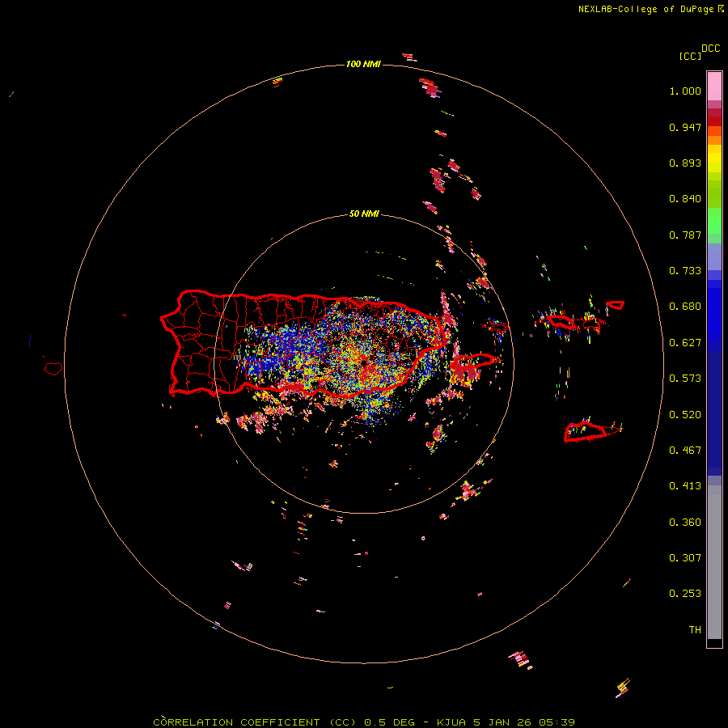Click the 0.253 value on the scale
This screenshot has width=728, height=728.
[685, 594]
